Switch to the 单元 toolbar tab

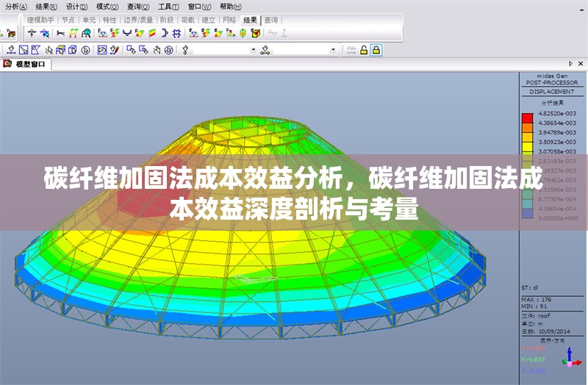(x=89, y=20)
